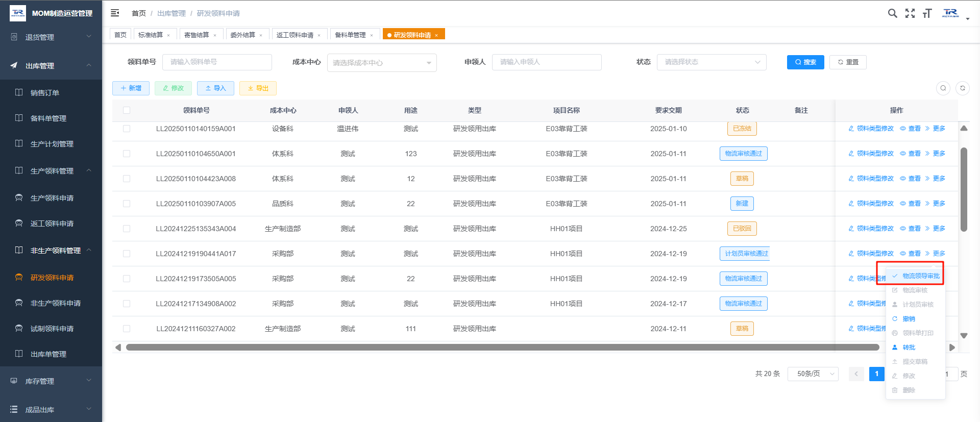Click the 退货管理 sidebar icon
This screenshot has height=422, width=980.
(x=14, y=37)
